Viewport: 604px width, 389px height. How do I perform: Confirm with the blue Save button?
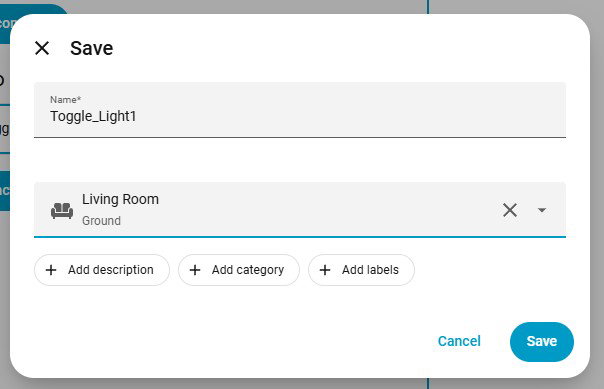(x=542, y=342)
